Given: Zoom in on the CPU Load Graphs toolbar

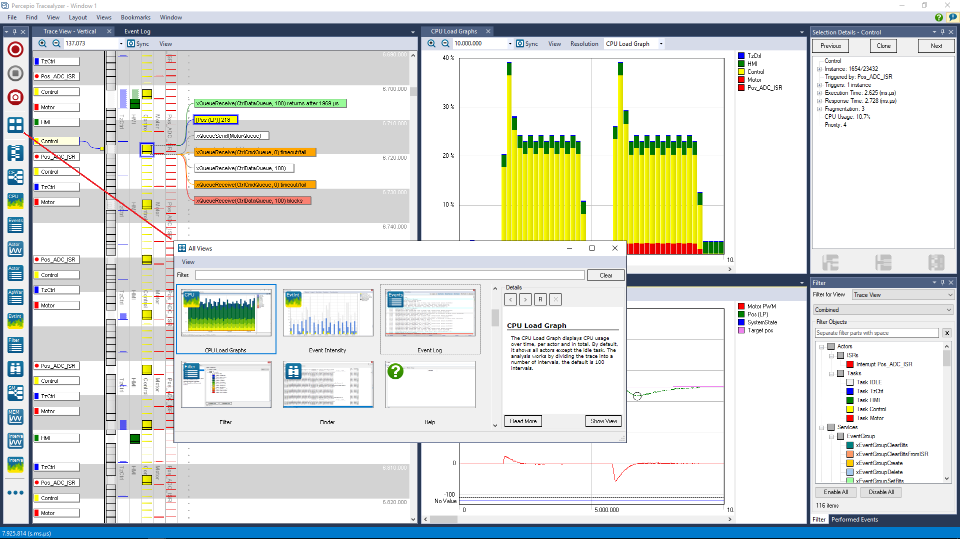Looking at the screenshot, I should [432, 43].
